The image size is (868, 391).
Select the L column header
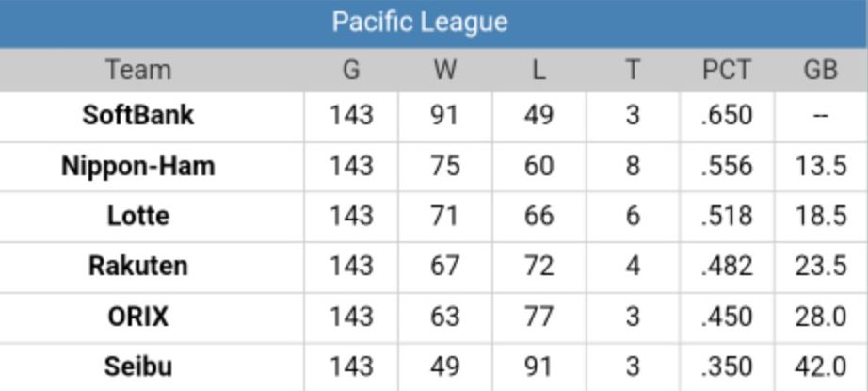[538, 70]
